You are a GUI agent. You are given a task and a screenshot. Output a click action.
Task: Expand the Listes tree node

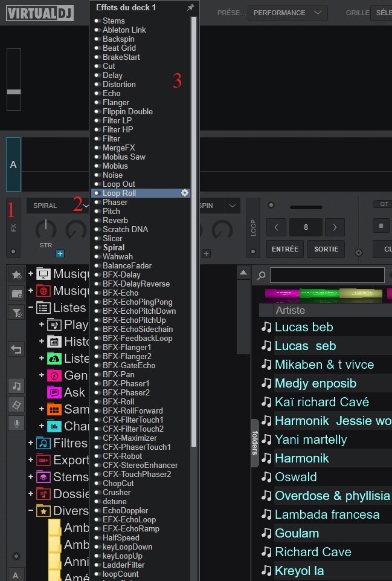(31, 308)
